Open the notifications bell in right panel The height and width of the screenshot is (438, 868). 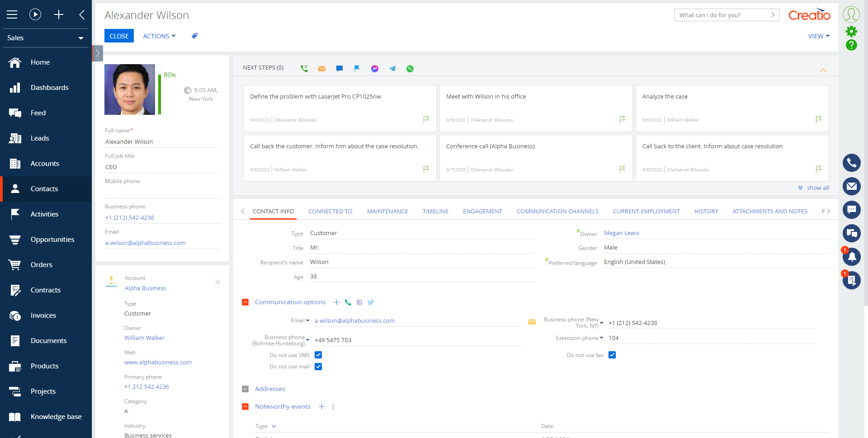point(851,257)
